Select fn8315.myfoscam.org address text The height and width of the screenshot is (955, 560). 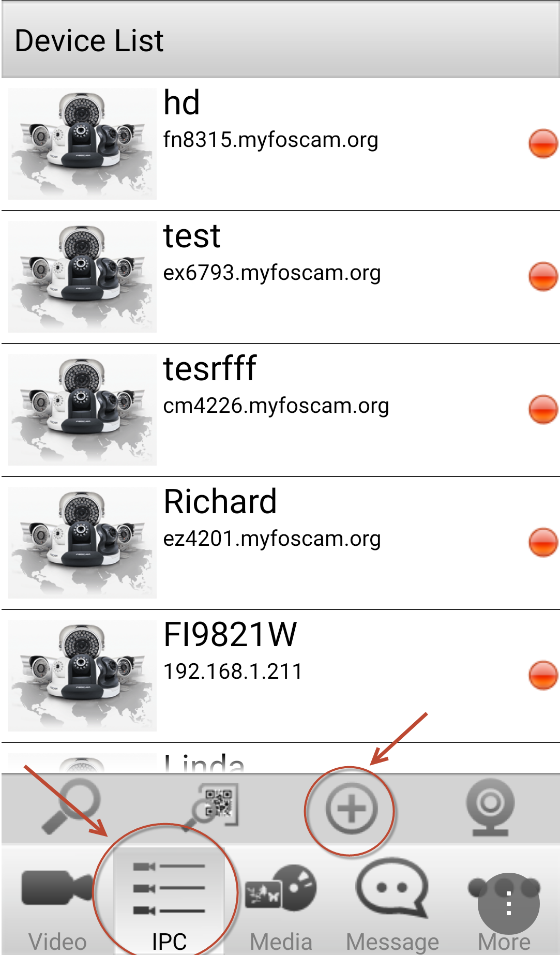pos(270,140)
